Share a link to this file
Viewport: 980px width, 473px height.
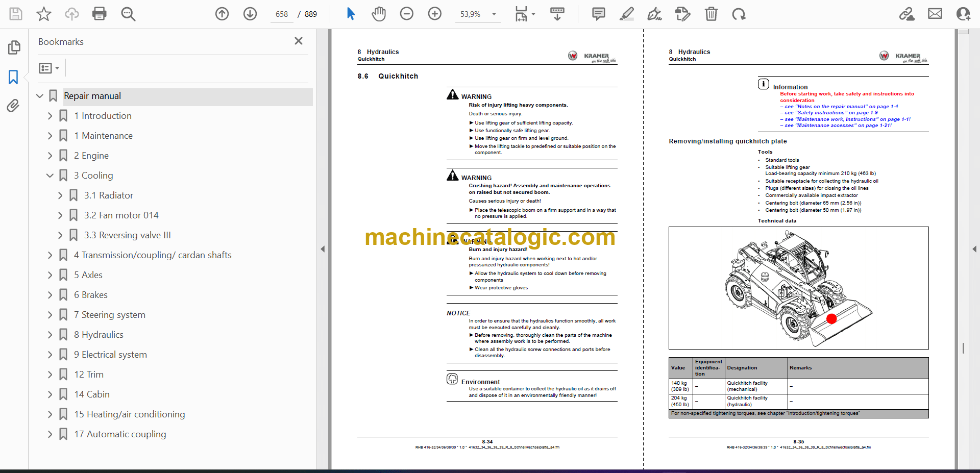[x=907, y=14]
